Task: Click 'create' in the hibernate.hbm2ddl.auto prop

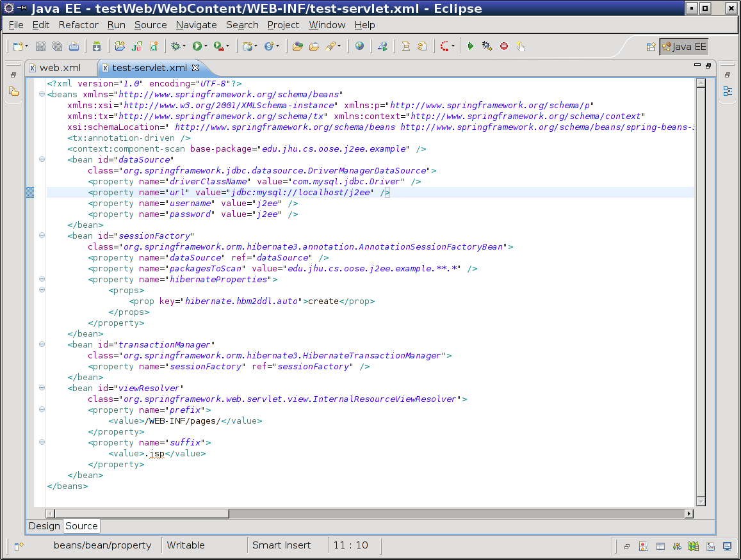Action: (x=323, y=301)
